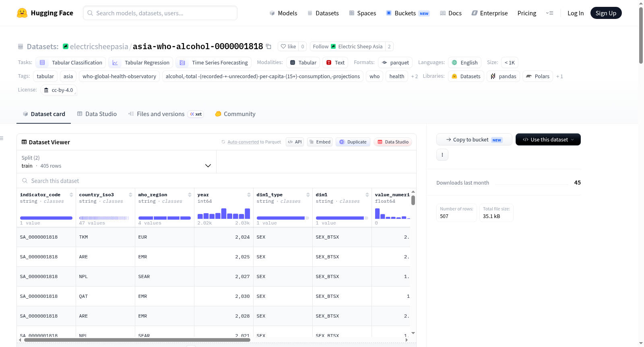Go to Spaces in the navigation

363,13
